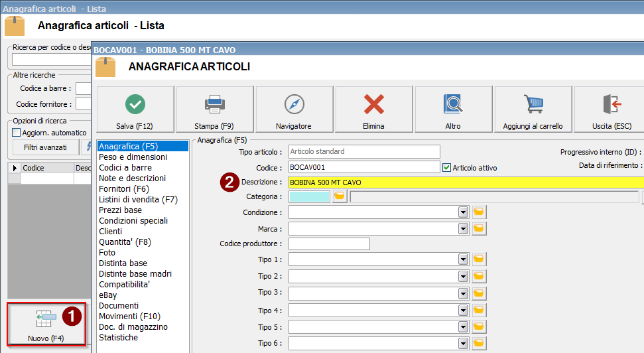Expand the Condizione dropdown
The image size is (644, 353).
tap(463, 212)
